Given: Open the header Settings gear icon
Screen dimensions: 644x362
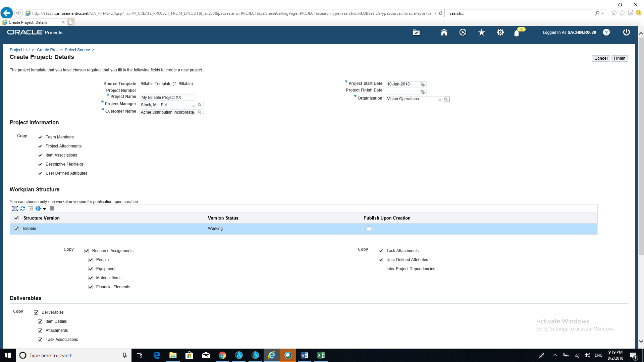Looking at the screenshot, I should 500,33.
